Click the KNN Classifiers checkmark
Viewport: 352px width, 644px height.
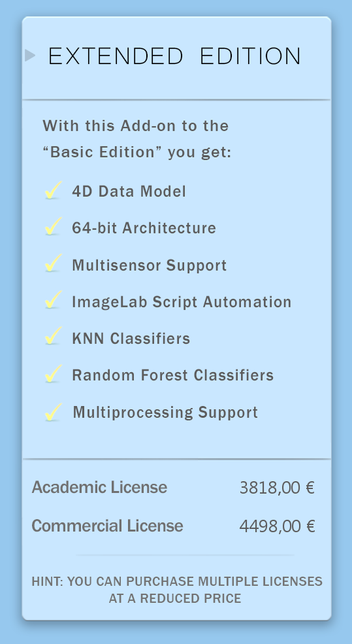[x=54, y=336]
